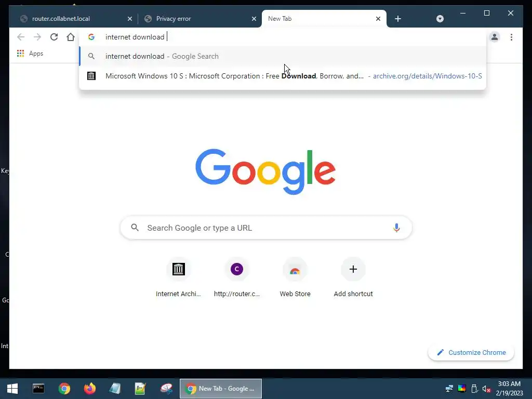Viewport: 532px width, 399px height.
Task: Click the network icon in system tray
Action: (449, 389)
